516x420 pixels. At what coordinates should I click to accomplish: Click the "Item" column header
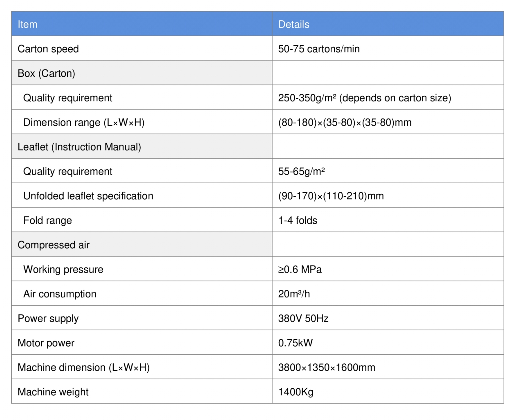28,24
